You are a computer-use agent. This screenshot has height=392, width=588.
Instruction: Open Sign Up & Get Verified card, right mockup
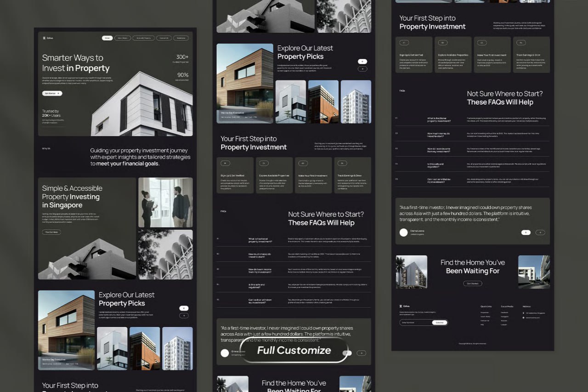414,55
